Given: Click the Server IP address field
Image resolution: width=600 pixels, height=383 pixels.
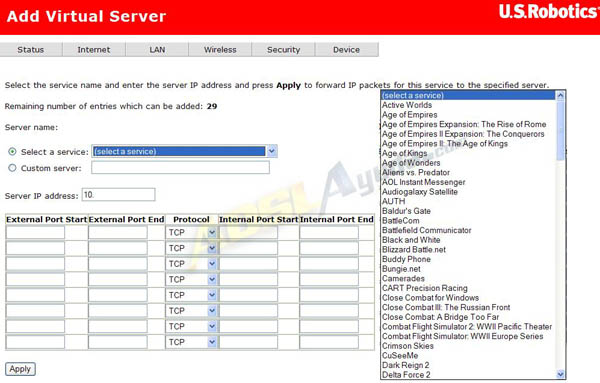Looking at the screenshot, I should click(x=119, y=194).
